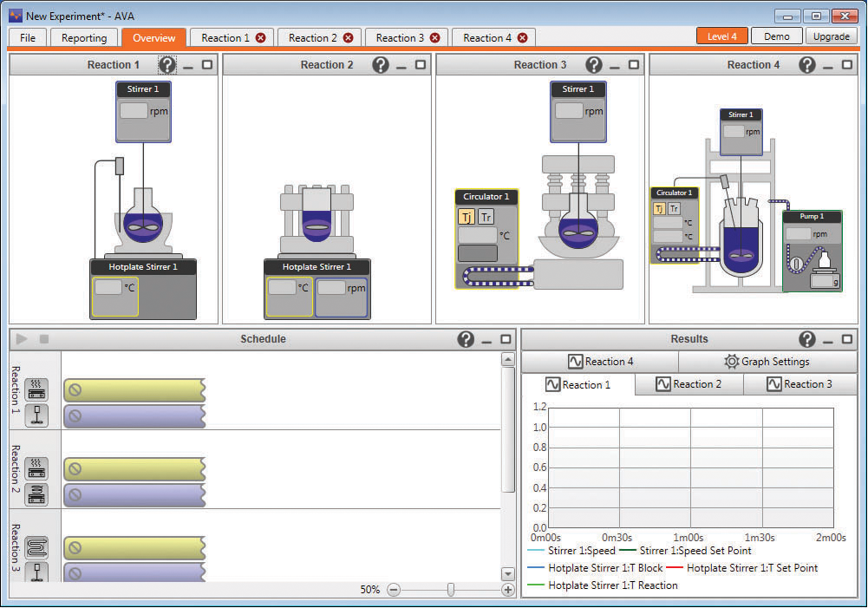Image resolution: width=868 pixels, height=608 pixels.
Task: Click the Schedule zoom in plus icon
Action: coord(508,590)
